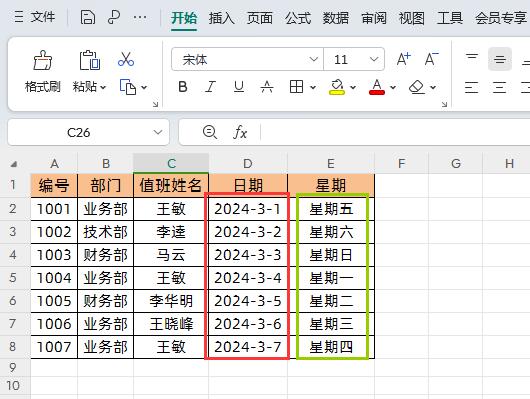This screenshot has height=399, width=530.
Task: Select cell containing 李华明
Action: tap(171, 301)
